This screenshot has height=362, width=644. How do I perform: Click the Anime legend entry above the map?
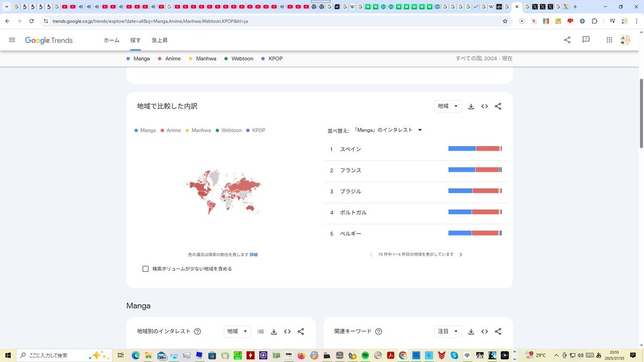171,130
